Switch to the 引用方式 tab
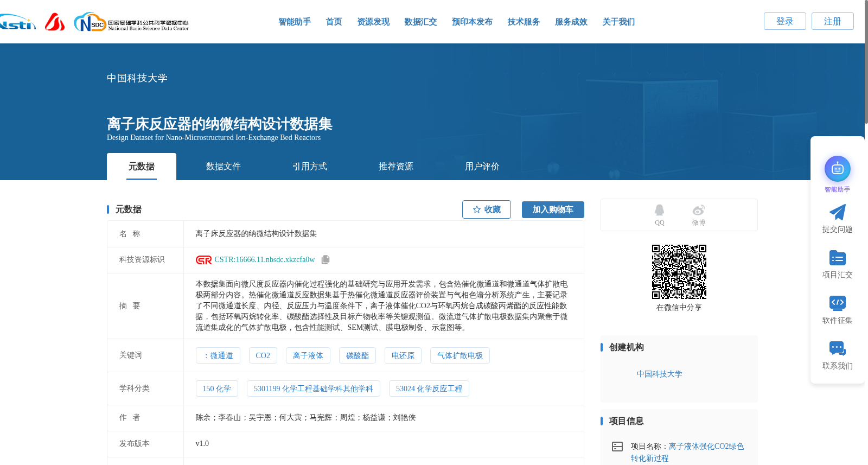 (310, 167)
